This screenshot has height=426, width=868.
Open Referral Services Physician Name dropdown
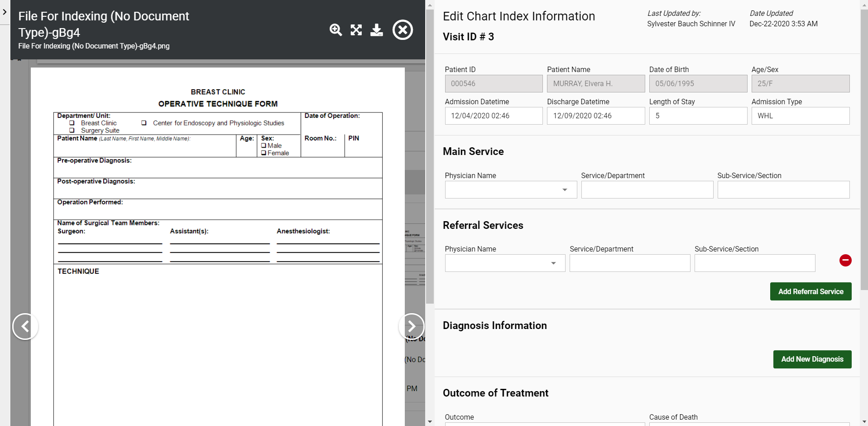pos(505,263)
